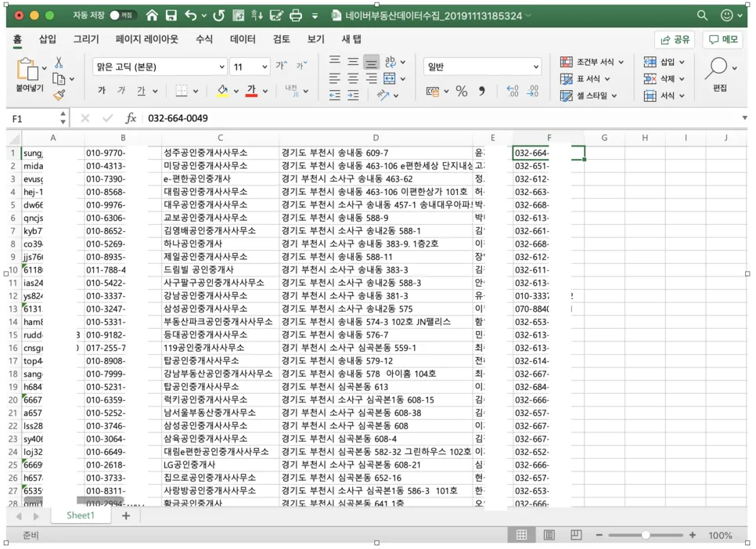Cut selection with the scissors icon

point(59,63)
